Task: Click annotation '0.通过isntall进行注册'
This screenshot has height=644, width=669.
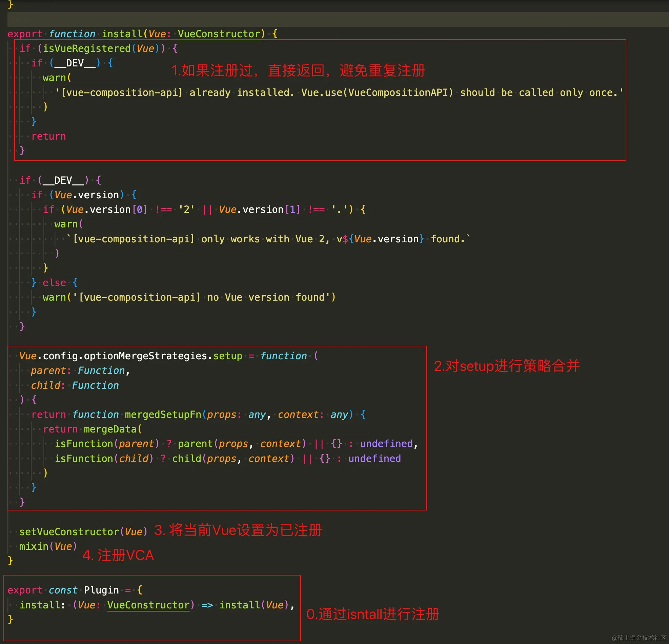Action: click(372, 614)
